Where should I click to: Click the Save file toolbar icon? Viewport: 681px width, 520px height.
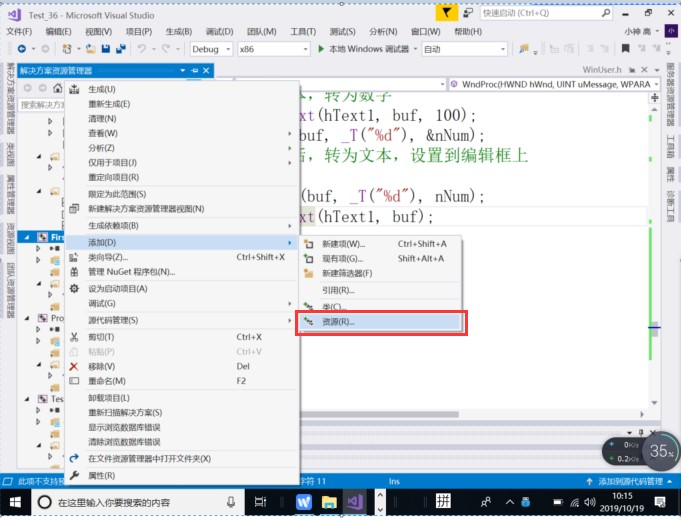tap(106, 49)
